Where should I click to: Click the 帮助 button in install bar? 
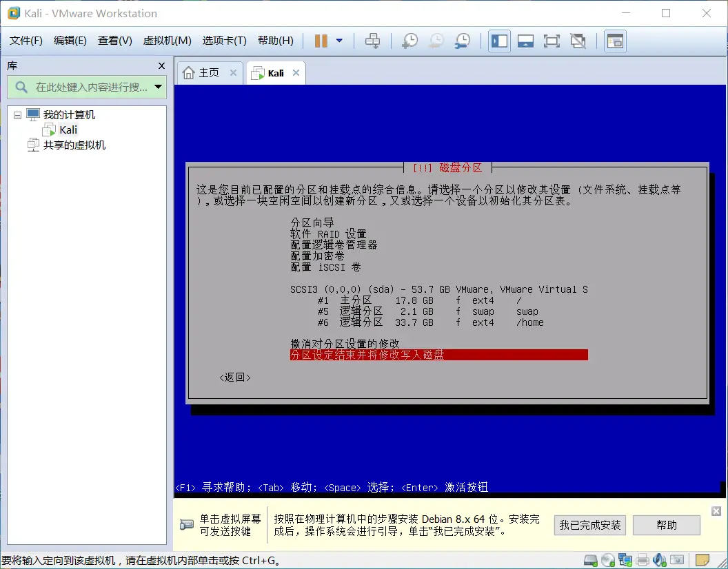(666, 525)
